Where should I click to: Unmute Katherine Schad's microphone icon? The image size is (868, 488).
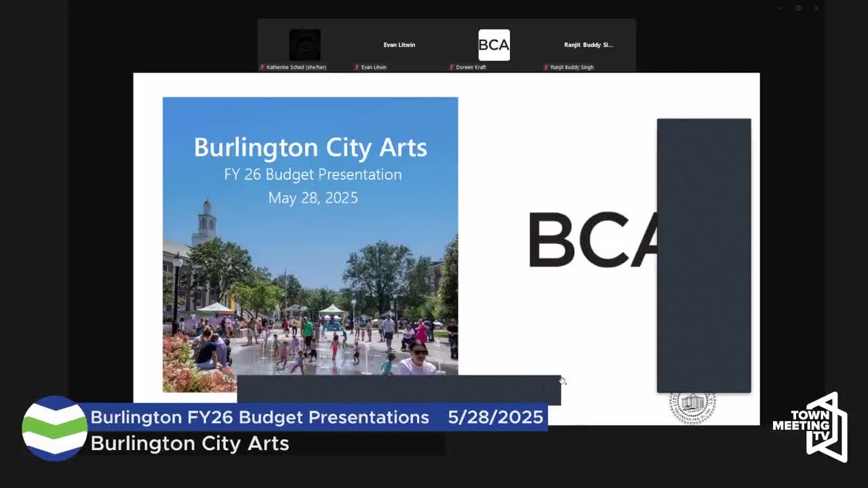(x=262, y=66)
